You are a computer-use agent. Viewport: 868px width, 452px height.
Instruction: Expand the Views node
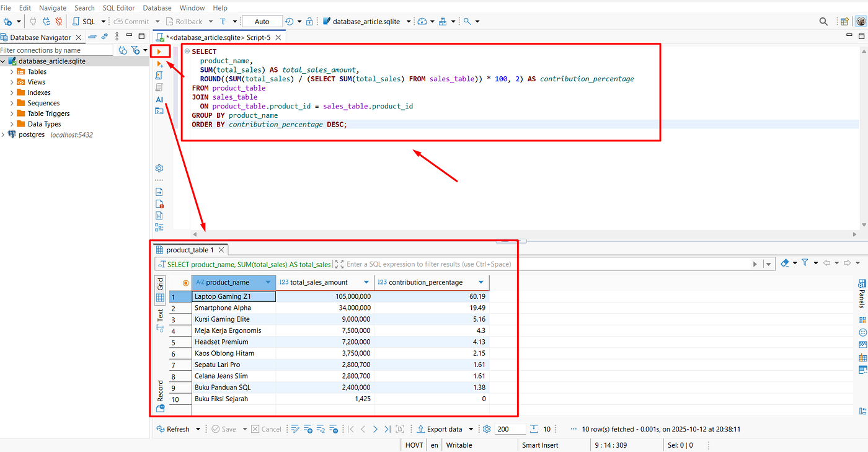[12, 82]
